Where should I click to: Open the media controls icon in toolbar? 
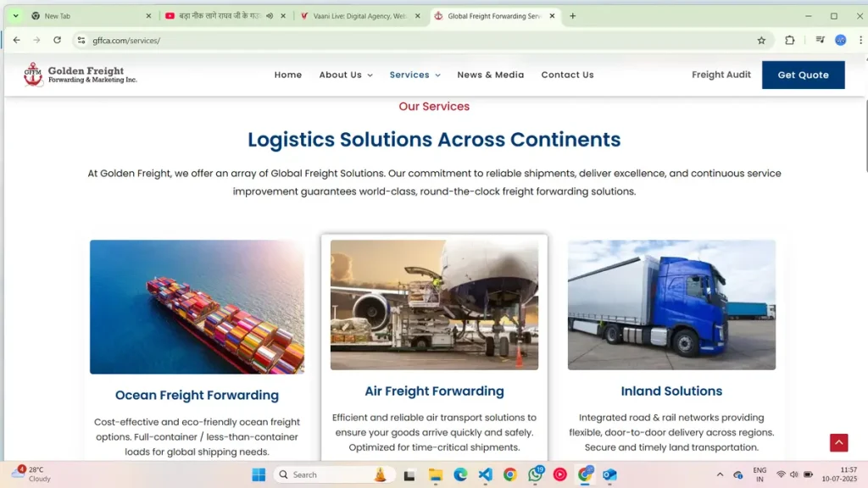(x=820, y=40)
